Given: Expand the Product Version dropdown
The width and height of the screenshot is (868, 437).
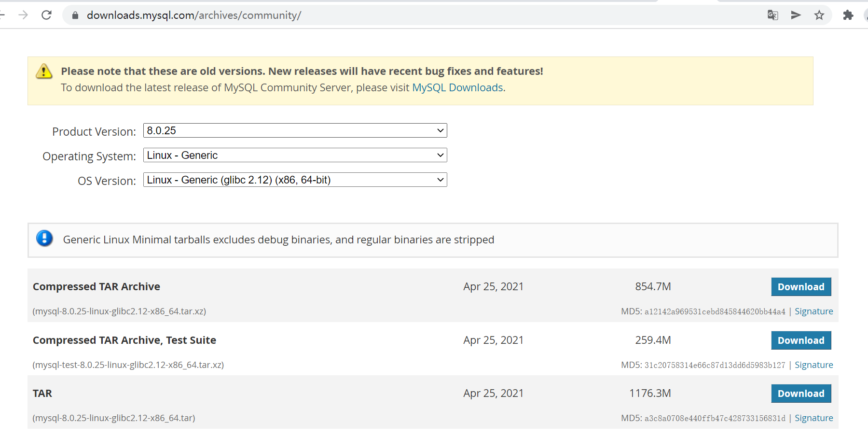Looking at the screenshot, I should point(295,131).
